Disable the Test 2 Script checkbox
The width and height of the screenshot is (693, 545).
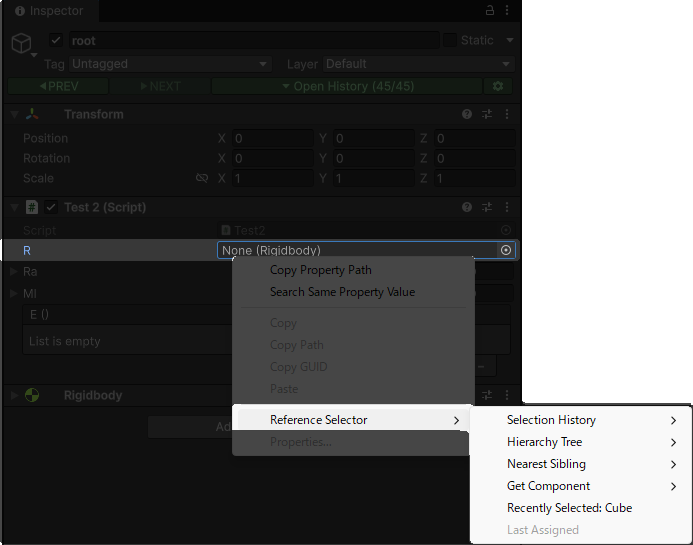tap(51, 208)
